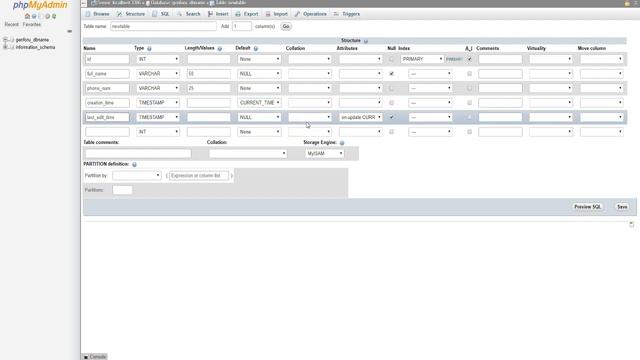Expand the perifonu_dbname database tree node

[x=5, y=40]
